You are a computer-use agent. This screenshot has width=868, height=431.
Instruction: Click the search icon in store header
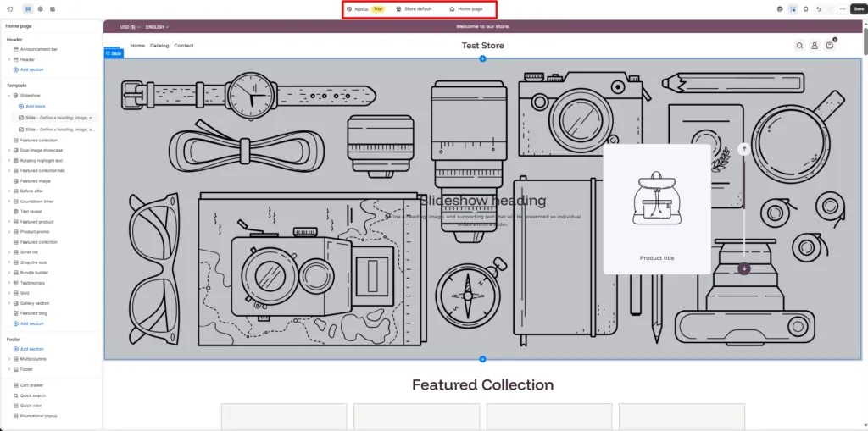point(799,46)
